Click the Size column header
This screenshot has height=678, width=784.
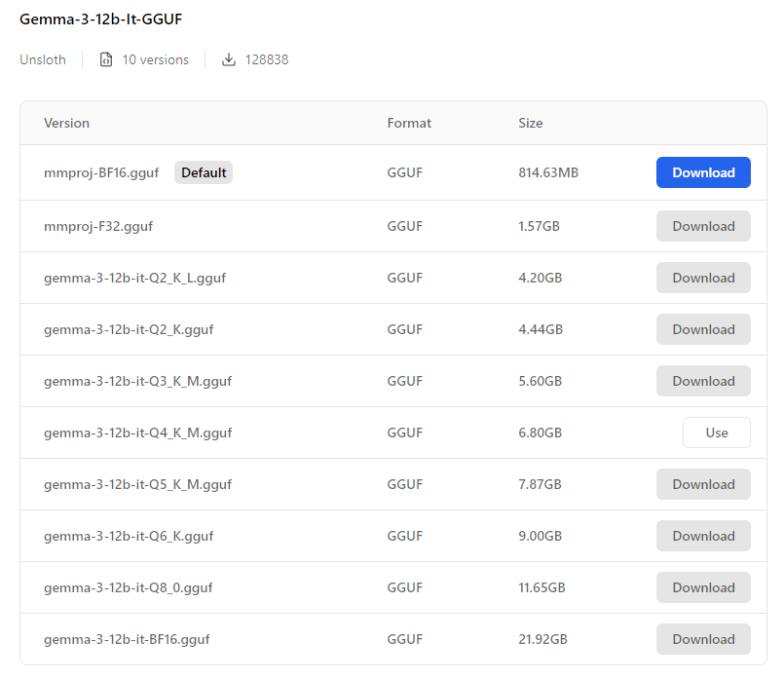point(531,123)
